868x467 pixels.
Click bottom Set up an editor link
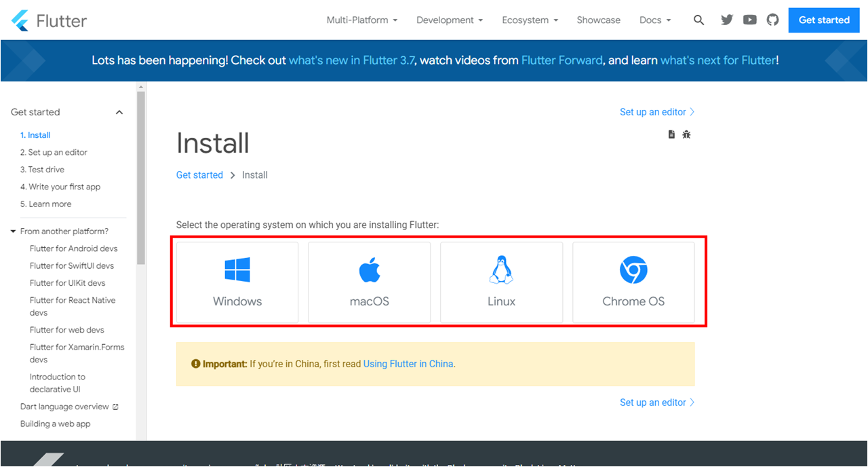pyautogui.click(x=657, y=403)
